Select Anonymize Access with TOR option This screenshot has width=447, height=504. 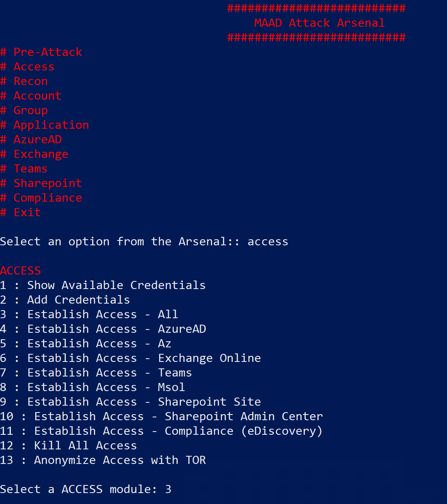pyautogui.click(x=119, y=460)
